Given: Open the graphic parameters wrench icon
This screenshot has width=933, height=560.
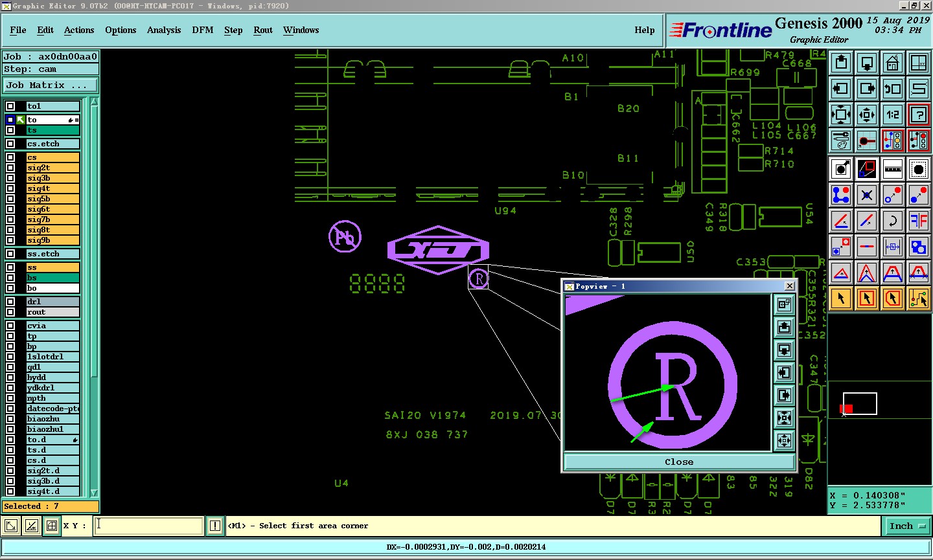Looking at the screenshot, I should point(841,140).
